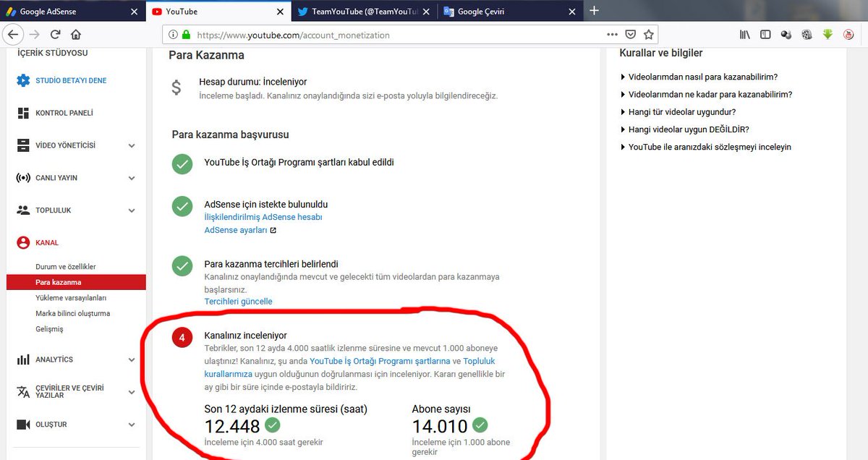
Task: Click the Canlı Yayın broadcast icon
Action: click(x=23, y=178)
